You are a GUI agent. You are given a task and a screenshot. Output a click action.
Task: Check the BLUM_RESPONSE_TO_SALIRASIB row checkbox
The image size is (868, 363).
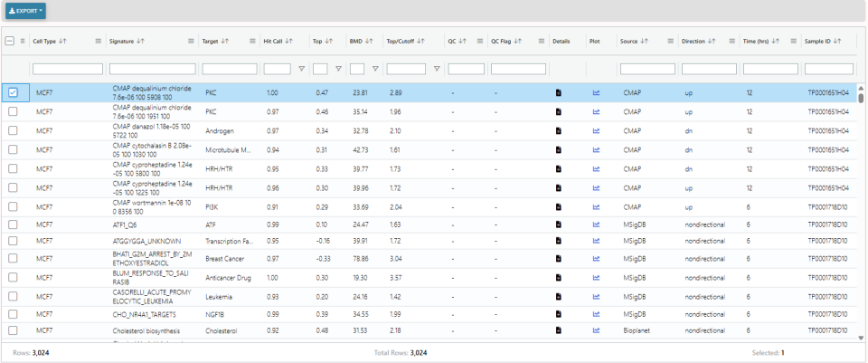(13, 278)
